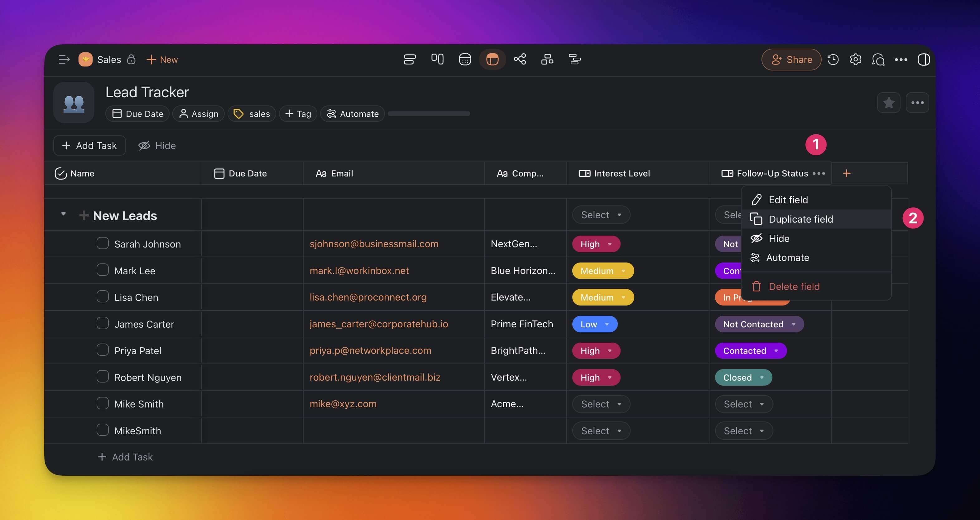This screenshot has height=520, width=980.
Task: Open the mind map view icon
Action: [x=520, y=59]
